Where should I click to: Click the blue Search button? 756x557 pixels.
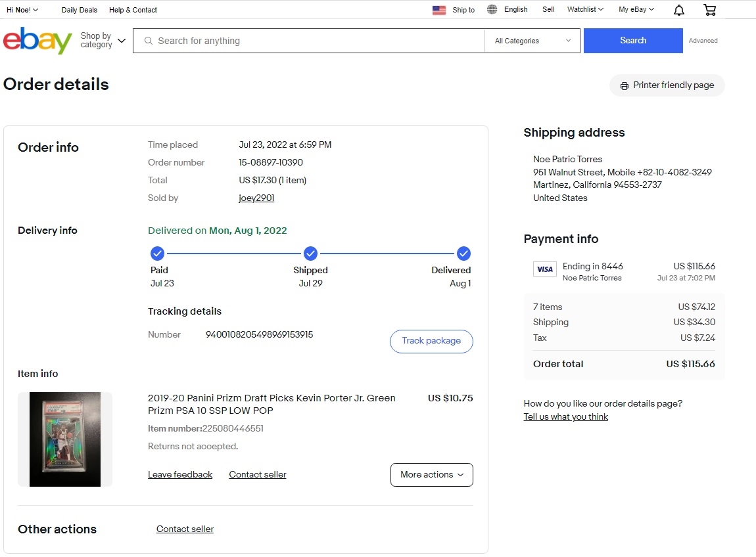[x=633, y=41]
